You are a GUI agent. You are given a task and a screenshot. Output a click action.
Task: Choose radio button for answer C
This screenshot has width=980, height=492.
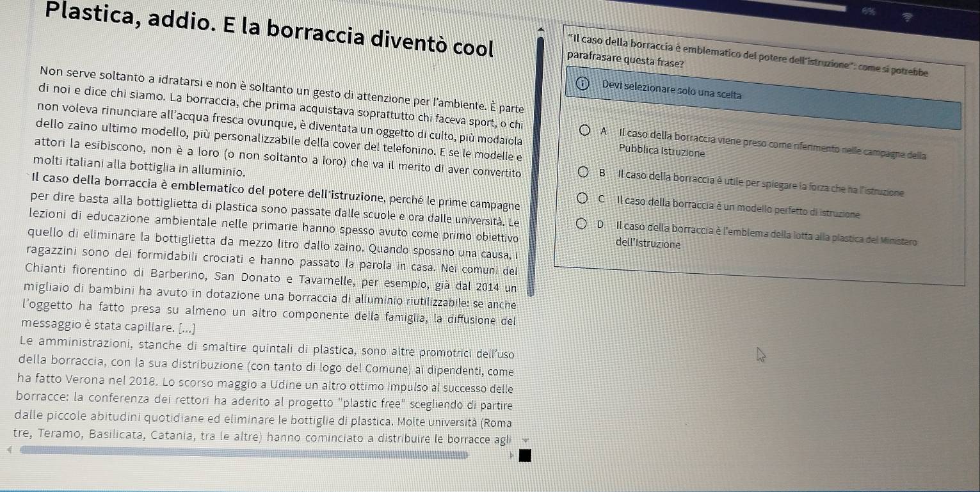pyautogui.click(x=581, y=200)
